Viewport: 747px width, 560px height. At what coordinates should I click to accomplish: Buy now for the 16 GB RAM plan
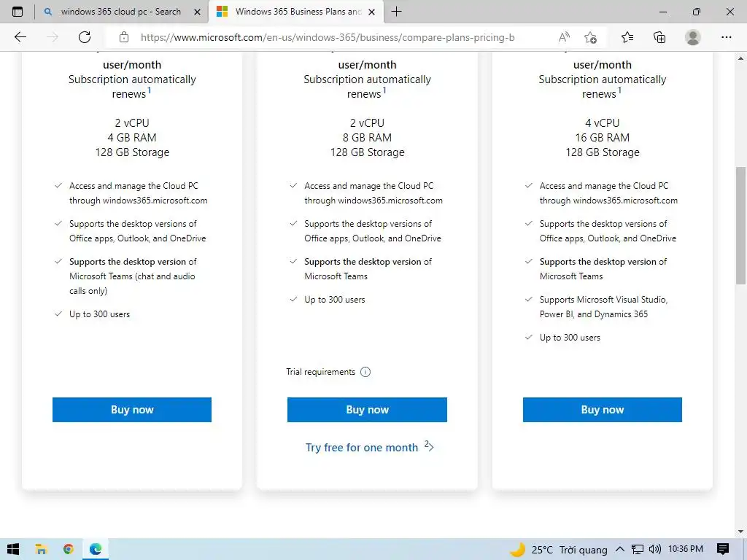[x=602, y=410]
